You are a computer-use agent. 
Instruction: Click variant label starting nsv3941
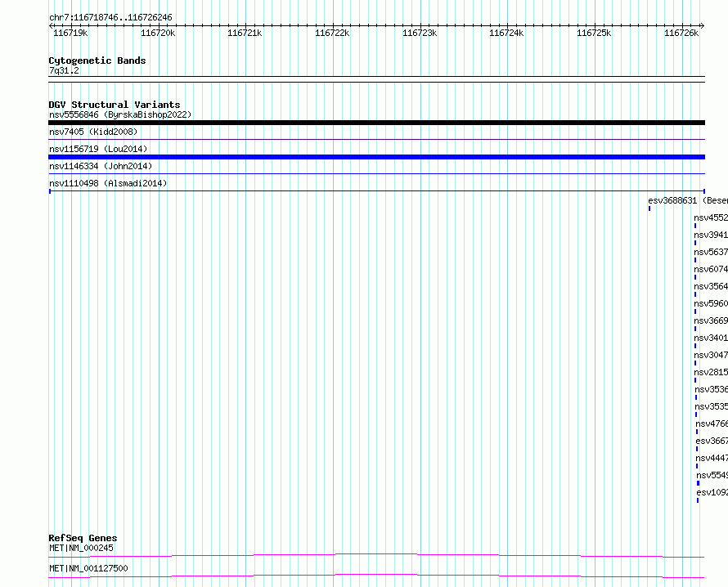(x=711, y=235)
